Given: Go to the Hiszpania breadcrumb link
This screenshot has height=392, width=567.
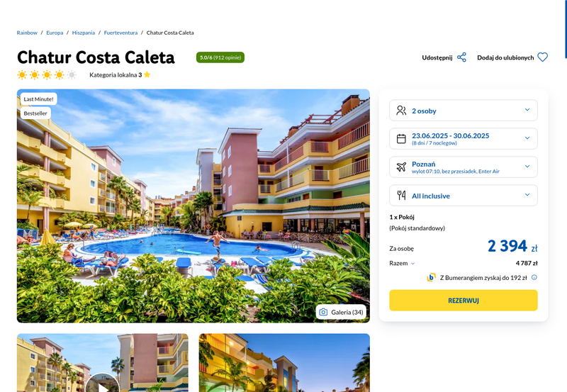Looking at the screenshot, I should click(83, 33).
